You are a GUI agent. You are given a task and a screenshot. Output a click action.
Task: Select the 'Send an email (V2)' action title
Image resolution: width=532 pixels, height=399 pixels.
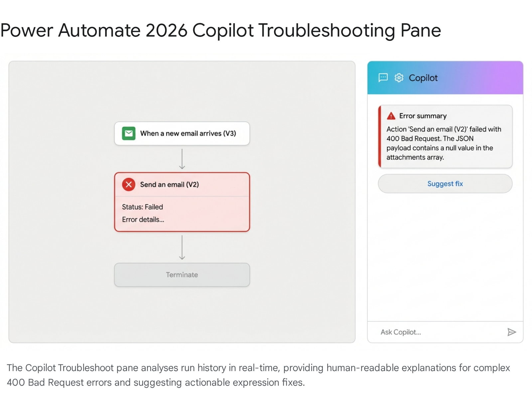point(169,185)
